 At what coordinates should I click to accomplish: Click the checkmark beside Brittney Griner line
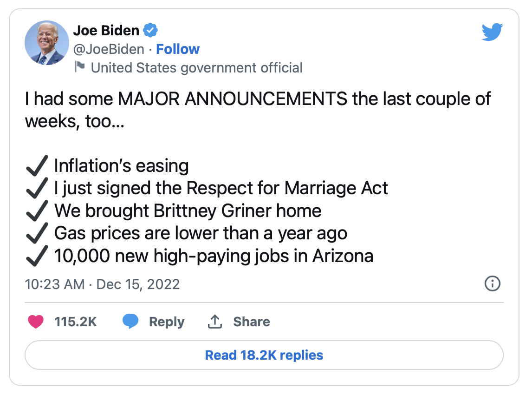point(37,211)
